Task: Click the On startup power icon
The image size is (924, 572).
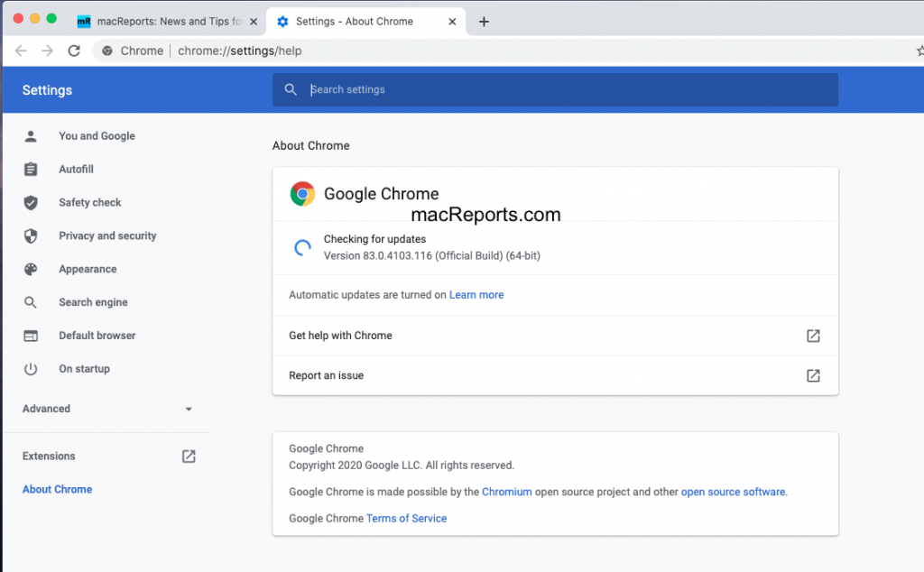Action: coord(31,369)
